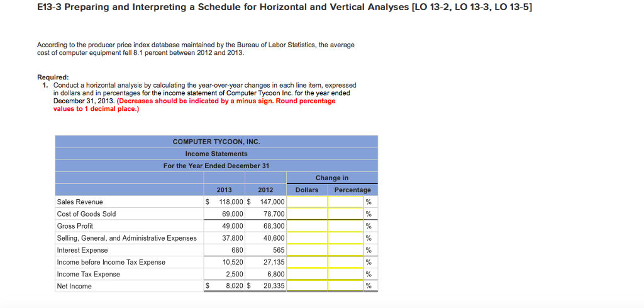Click the Sales Revenue row label

pos(80,202)
